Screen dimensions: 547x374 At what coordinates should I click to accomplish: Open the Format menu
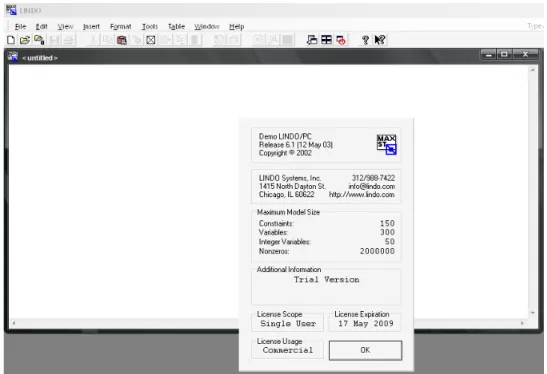coord(121,27)
